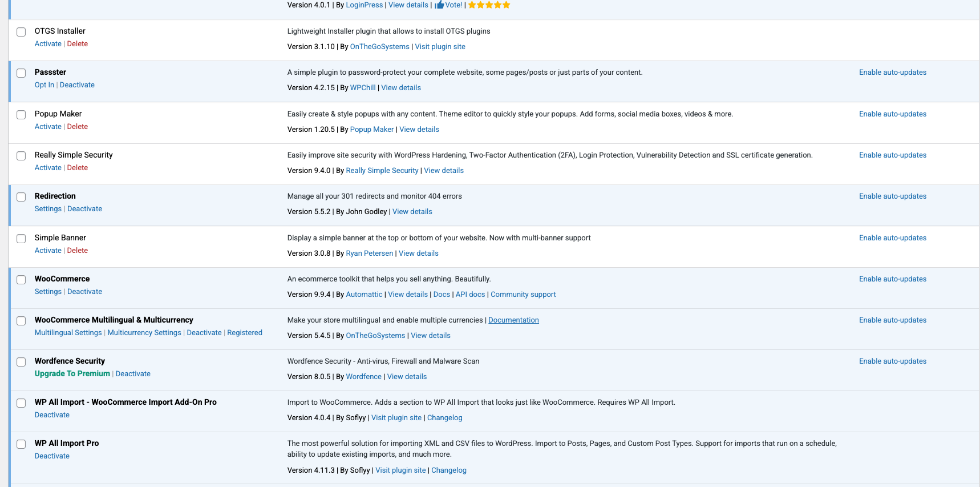980x487 pixels.
Task: Open the WPChill author link
Action: click(363, 88)
